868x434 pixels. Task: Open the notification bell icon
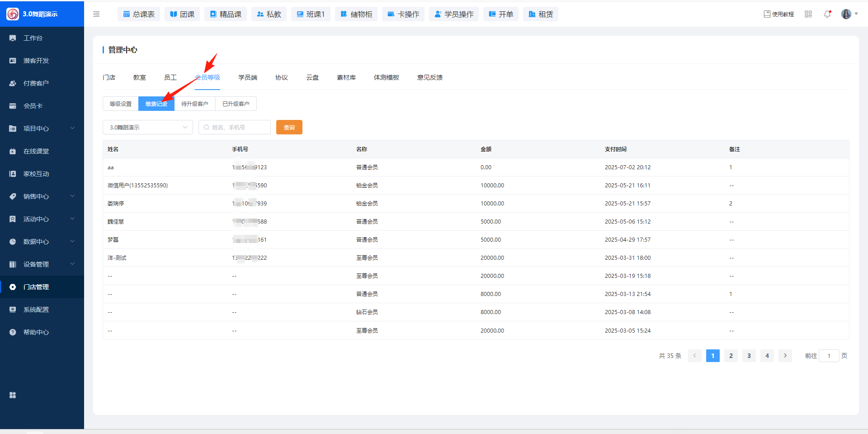coord(827,14)
